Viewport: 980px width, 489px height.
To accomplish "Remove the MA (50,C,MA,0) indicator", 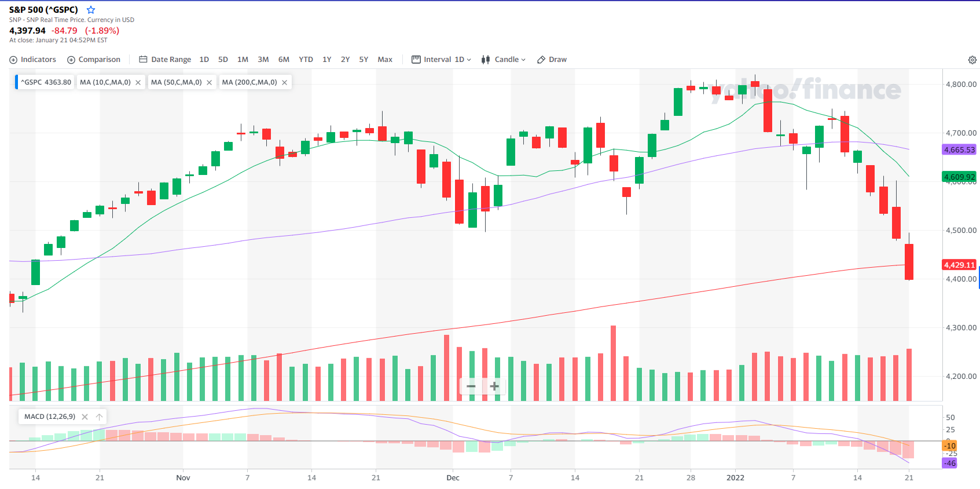I will tap(209, 82).
